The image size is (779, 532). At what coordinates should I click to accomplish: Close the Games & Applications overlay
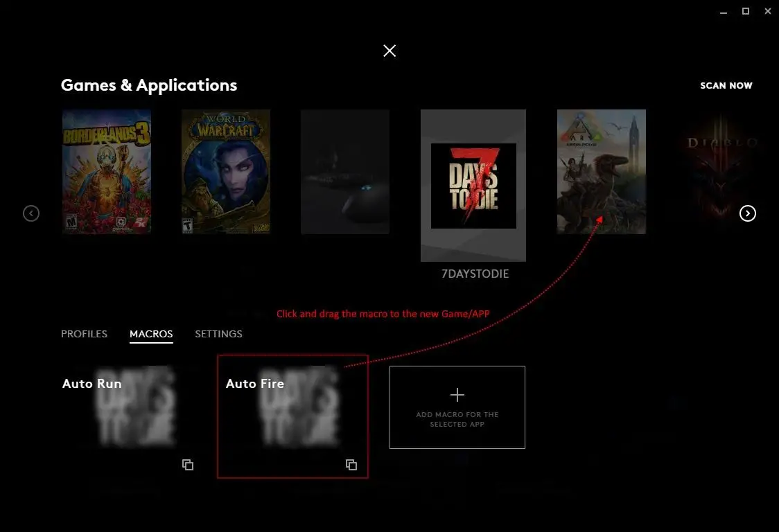click(x=389, y=51)
